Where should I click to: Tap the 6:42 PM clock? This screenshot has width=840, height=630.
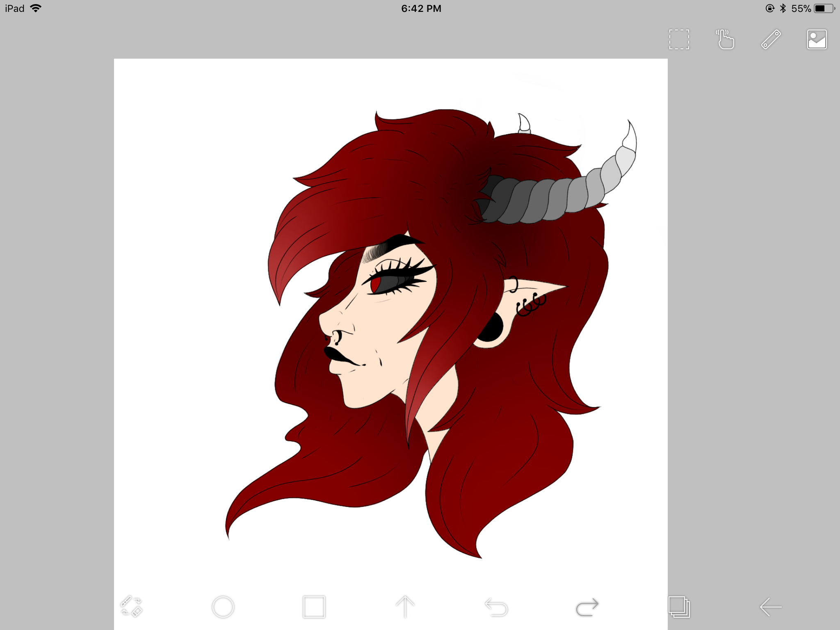(421, 9)
